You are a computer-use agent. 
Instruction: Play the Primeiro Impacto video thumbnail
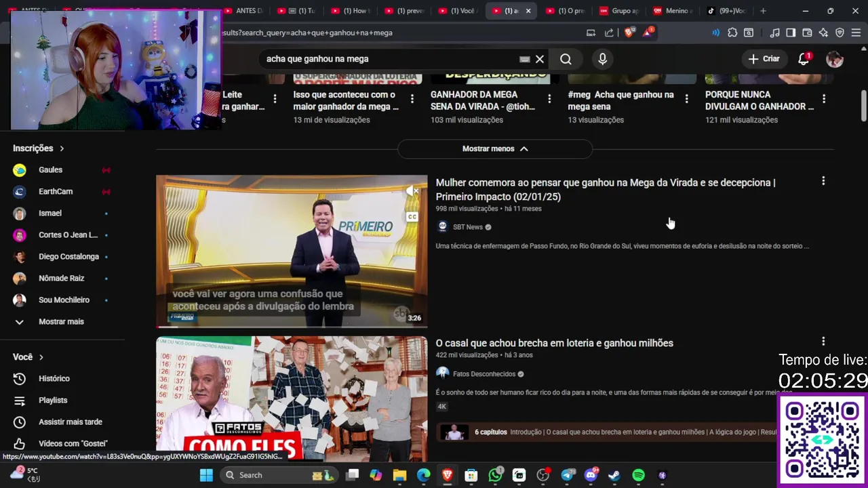pyautogui.click(x=292, y=251)
